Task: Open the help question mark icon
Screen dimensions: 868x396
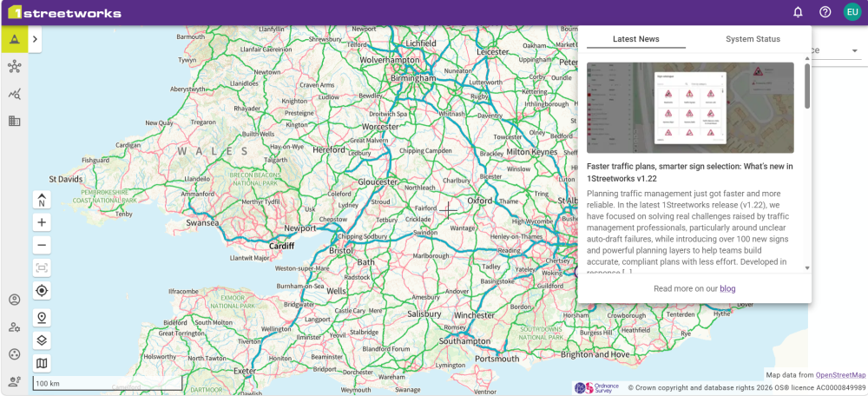Action: pos(825,12)
